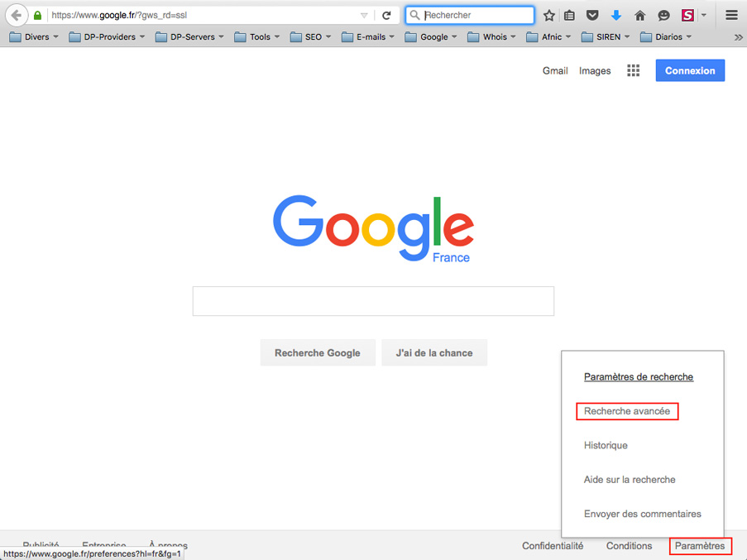Click the red S extension icon
The width and height of the screenshot is (747, 560).
coord(687,15)
